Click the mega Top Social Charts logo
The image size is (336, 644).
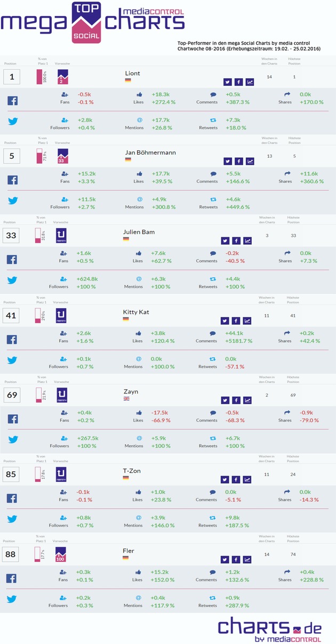[x=93, y=22]
